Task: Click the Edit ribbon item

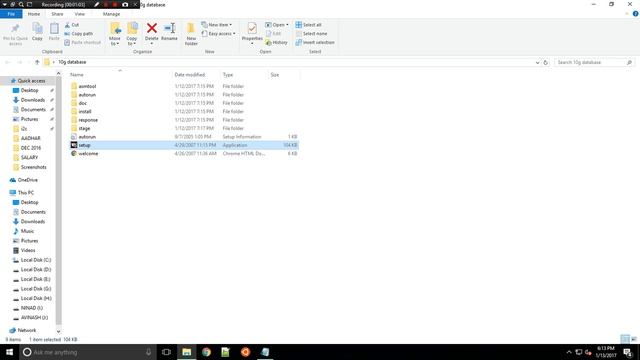Action: [x=273, y=33]
